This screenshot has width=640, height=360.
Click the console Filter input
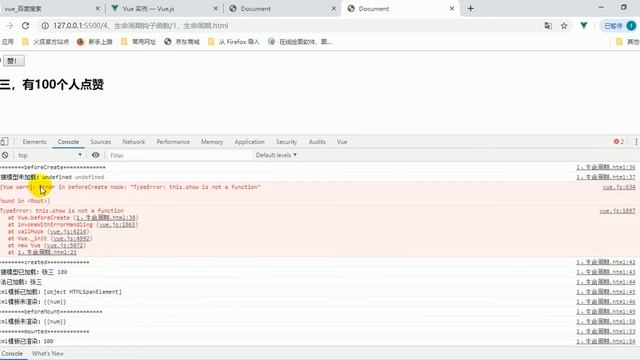(x=180, y=156)
